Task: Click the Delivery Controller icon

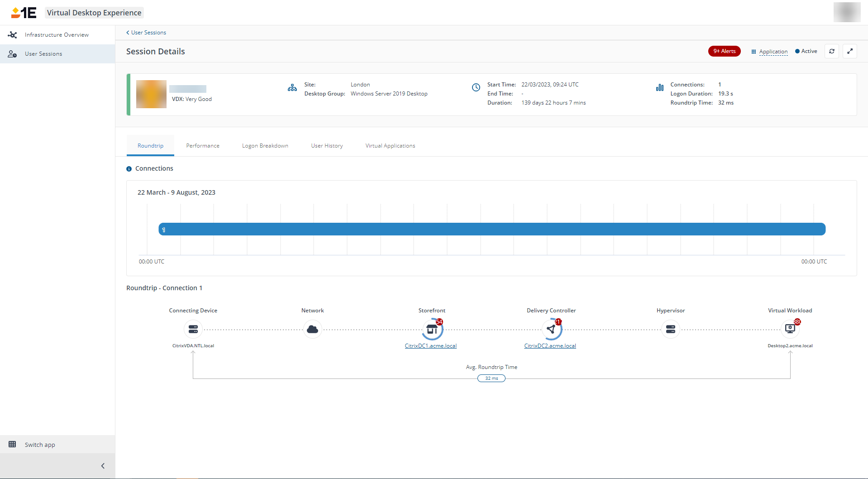Action: 551,330
